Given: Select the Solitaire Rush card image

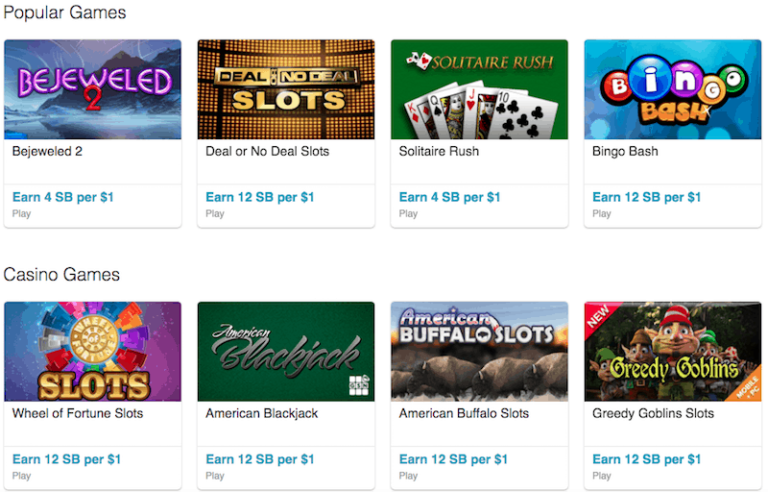Looking at the screenshot, I should (x=480, y=89).
